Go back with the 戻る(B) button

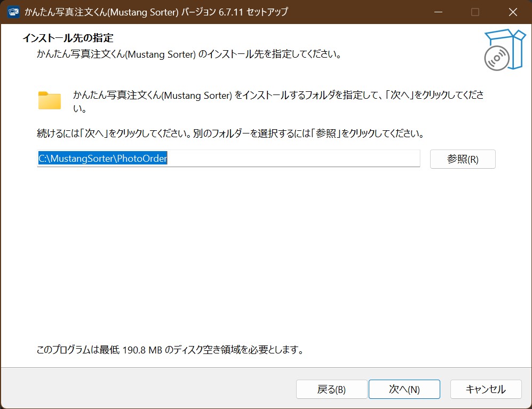[331, 389]
